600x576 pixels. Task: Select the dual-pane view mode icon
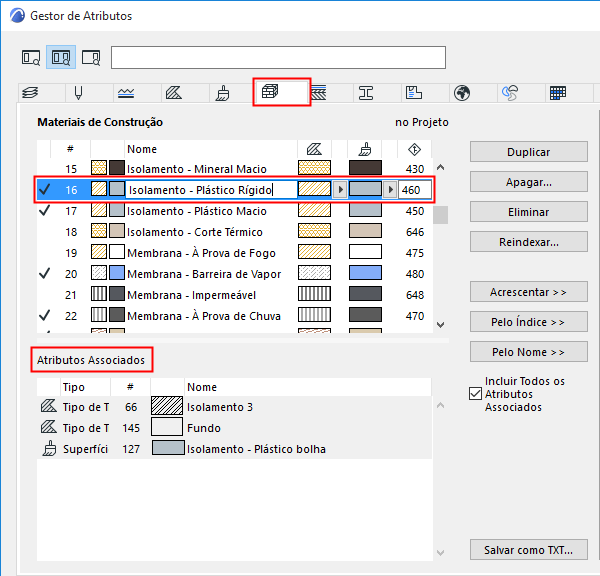[x=61, y=57]
